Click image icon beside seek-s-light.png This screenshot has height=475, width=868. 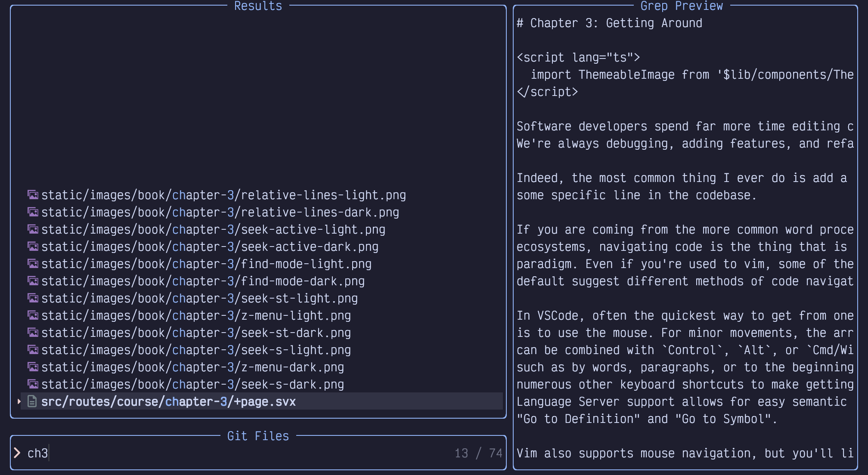33,350
